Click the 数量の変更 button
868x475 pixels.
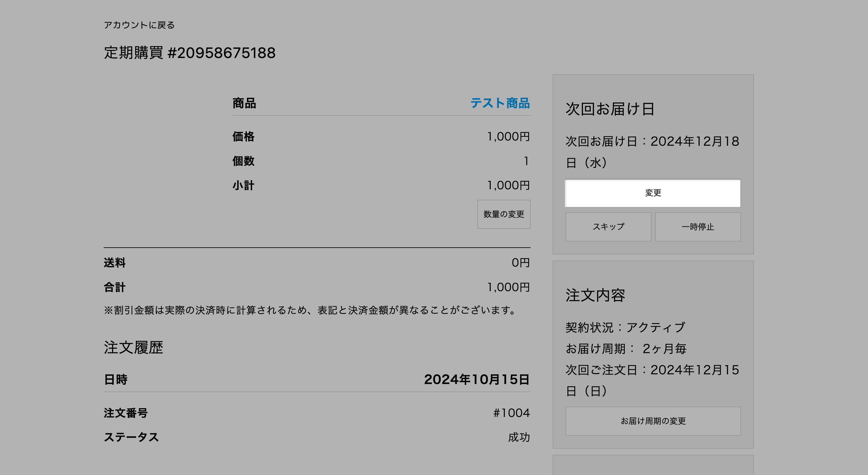coord(503,214)
